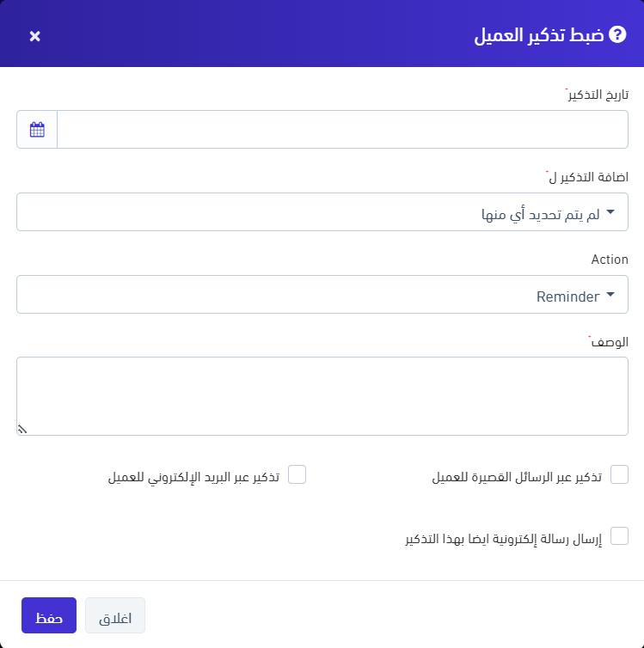This screenshot has height=648, width=644.
Task: Focus the تاريخ التذكير date field
Action: click(342, 130)
